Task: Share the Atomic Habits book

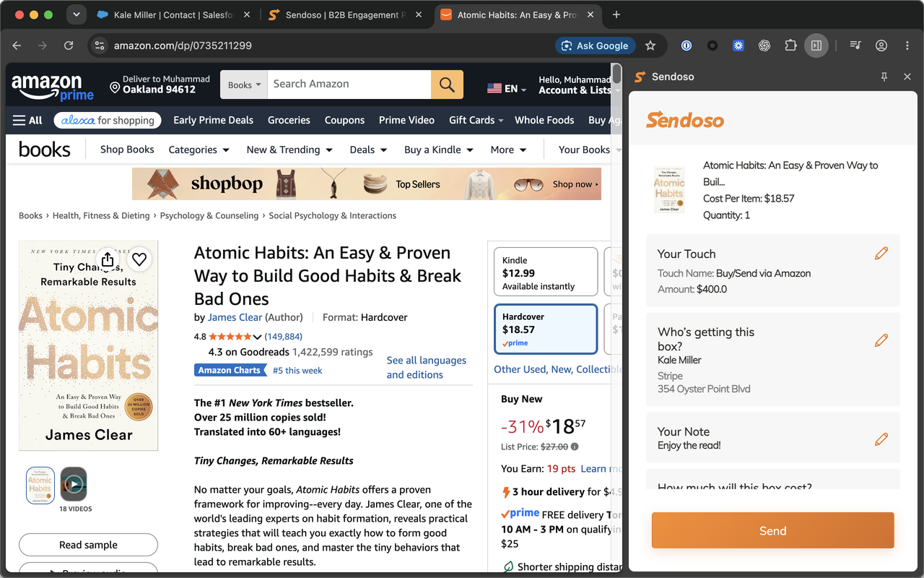Action: (108, 259)
